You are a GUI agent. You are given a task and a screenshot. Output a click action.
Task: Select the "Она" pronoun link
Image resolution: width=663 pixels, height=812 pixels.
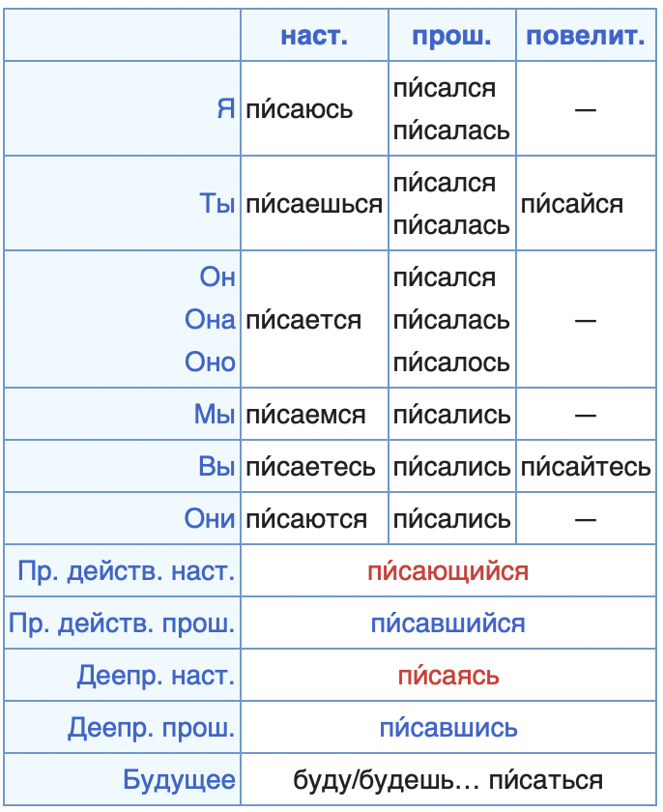point(211,320)
